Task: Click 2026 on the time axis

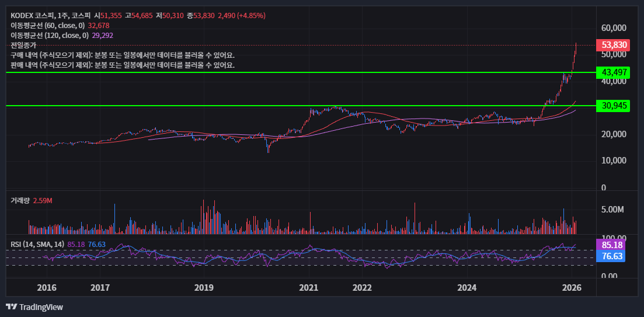Action: pos(571,288)
